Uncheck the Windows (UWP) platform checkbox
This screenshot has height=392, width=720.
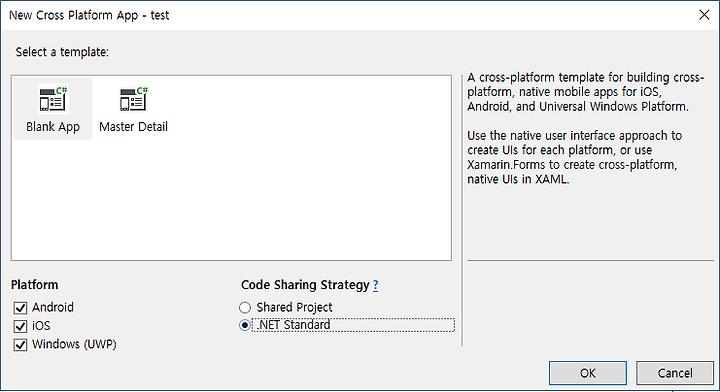[20, 345]
